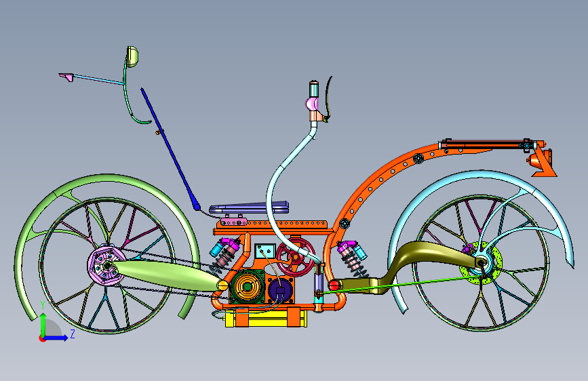Image resolution: width=588 pixels, height=381 pixels.
Task: Select the pale yellow headlight lamp
Action: (132, 57)
